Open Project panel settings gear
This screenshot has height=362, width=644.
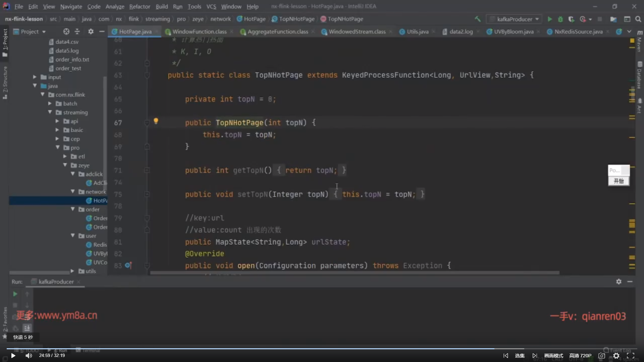click(91, 32)
